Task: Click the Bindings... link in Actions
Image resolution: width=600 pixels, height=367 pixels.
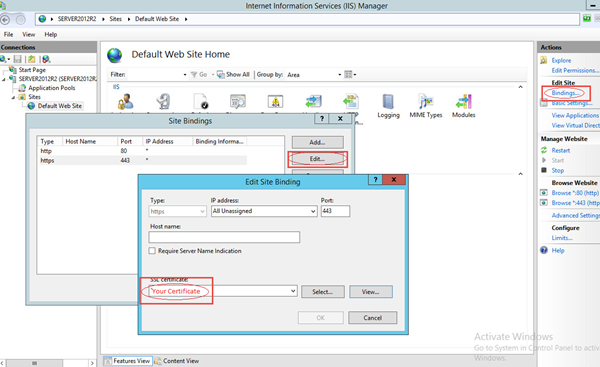Action: (565, 93)
